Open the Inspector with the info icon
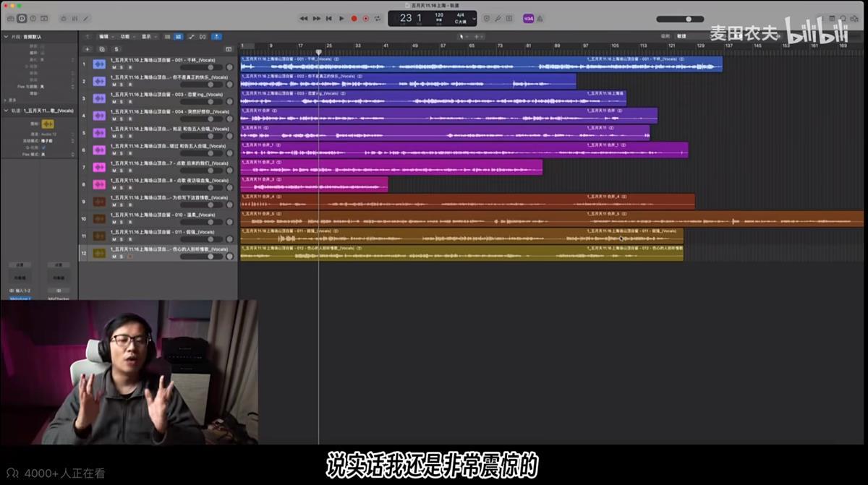Image resolution: width=868 pixels, height=485 pixels. click(22, 18)
